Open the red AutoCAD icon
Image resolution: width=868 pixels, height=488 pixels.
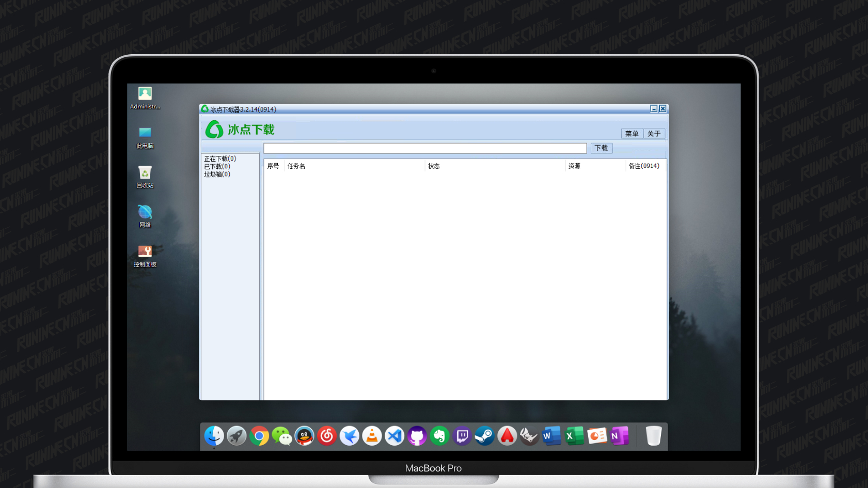coord(507,436)
